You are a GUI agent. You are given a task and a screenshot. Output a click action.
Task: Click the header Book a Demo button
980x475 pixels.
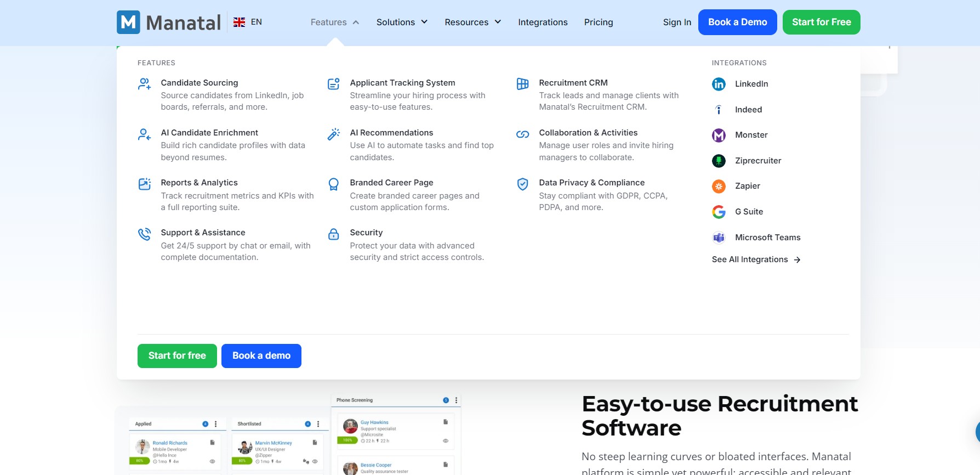[x=737, y=22]
